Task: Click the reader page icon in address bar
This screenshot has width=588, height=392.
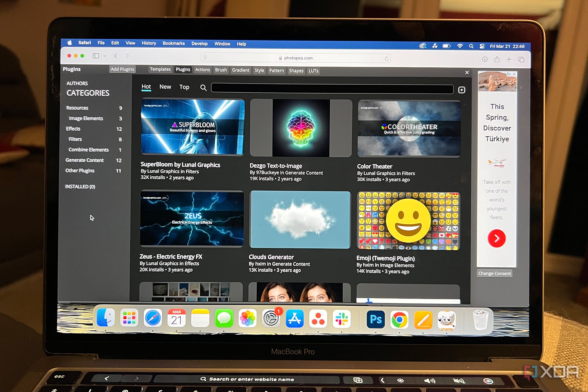Action: tap(205, 57)
